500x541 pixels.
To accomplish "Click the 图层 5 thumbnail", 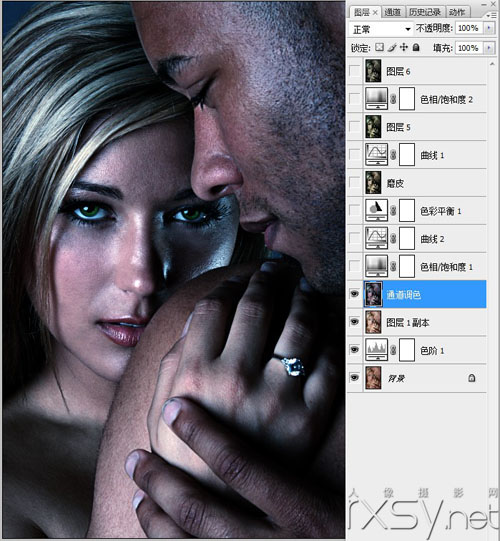I will tap(373, 127).
